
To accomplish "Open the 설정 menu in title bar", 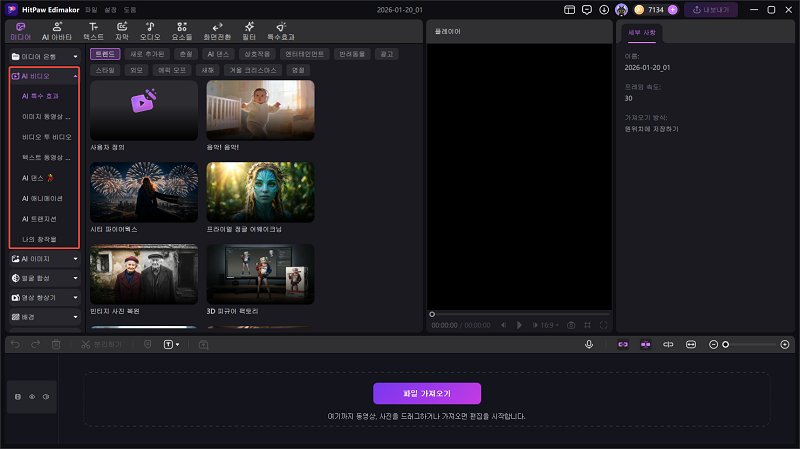I will point(110,9).
